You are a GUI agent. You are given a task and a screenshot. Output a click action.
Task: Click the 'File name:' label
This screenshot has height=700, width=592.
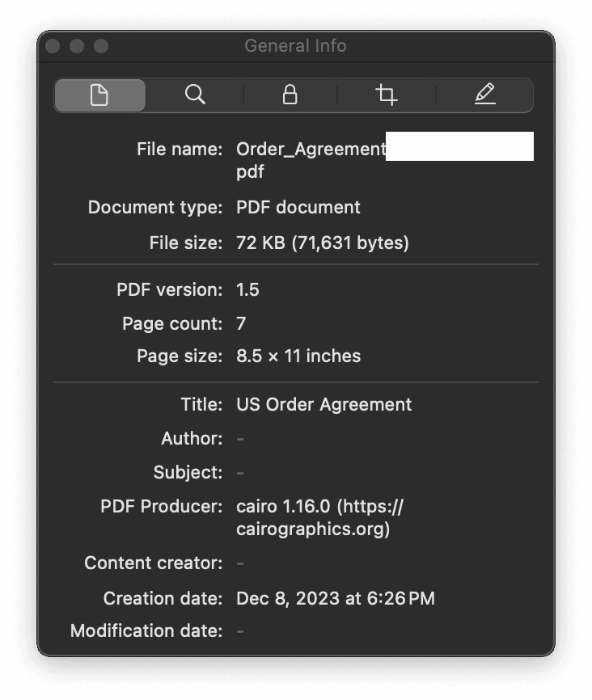coord(180,150)
